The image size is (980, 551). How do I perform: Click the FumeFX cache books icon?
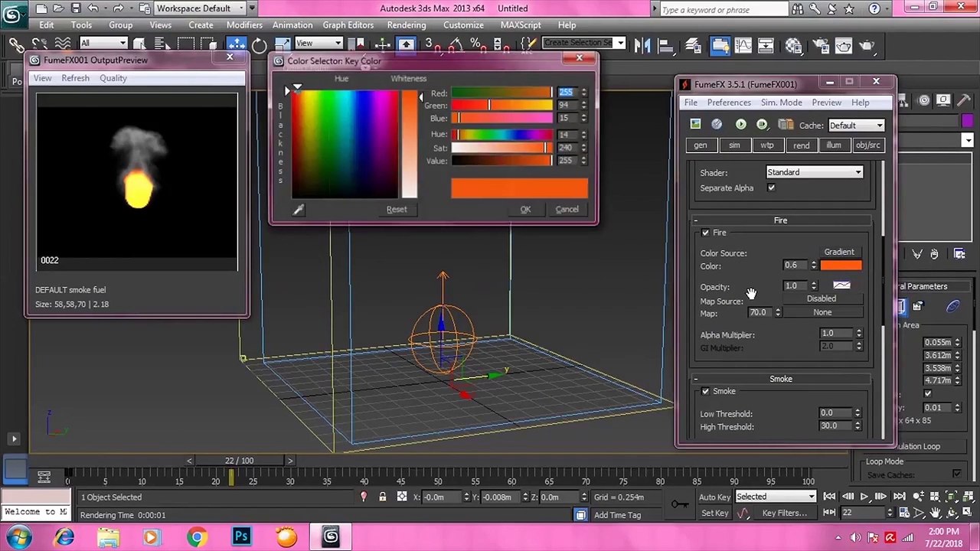[x=786, y=124]
